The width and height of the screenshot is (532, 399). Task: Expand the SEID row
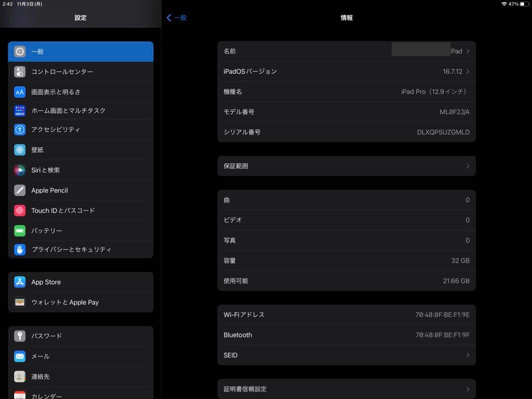coord(346,355)
